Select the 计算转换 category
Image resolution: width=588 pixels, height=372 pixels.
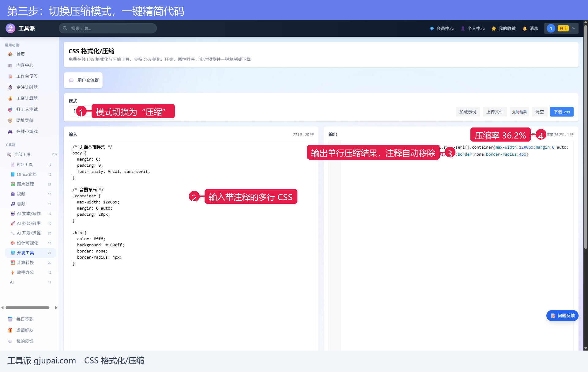click(31, 263)
